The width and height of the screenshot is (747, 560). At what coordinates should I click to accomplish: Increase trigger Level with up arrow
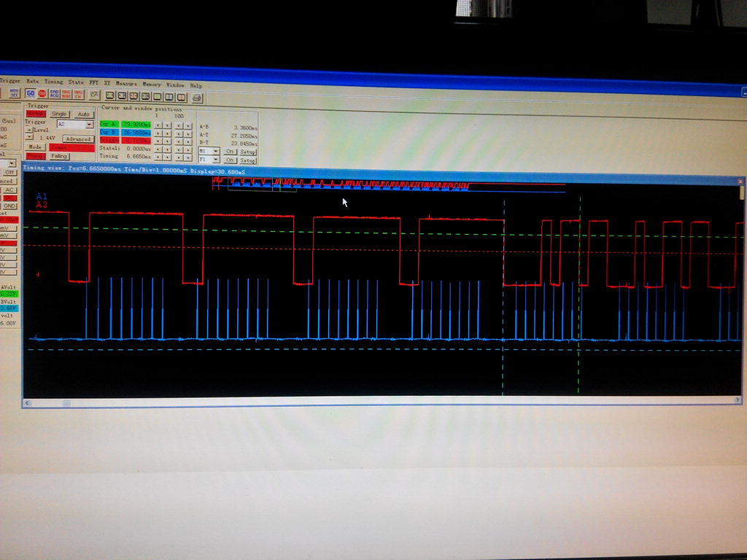click(29, 130)
